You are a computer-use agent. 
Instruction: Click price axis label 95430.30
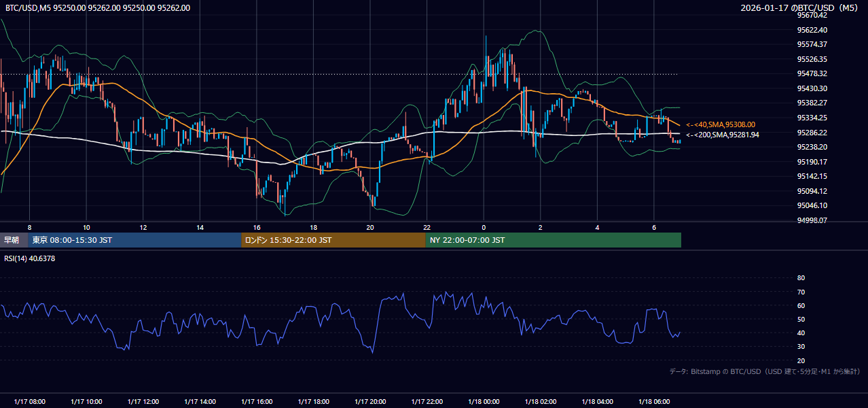tap(812, 88)
